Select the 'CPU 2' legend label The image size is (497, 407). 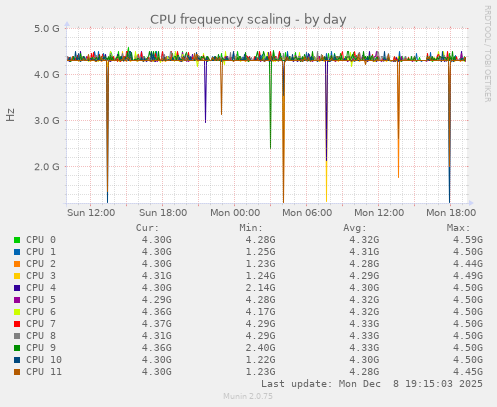pyautogui.click(x=41, y=264)
